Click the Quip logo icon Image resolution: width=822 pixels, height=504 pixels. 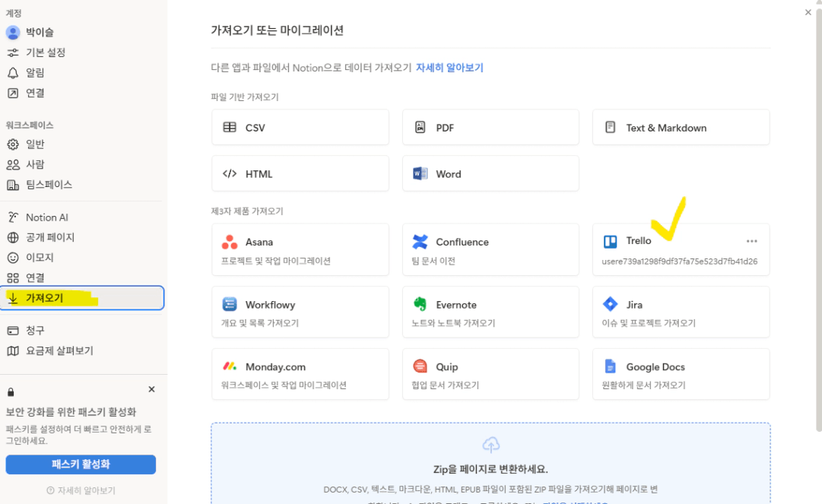pyautogui.click(x=420, y=366)
